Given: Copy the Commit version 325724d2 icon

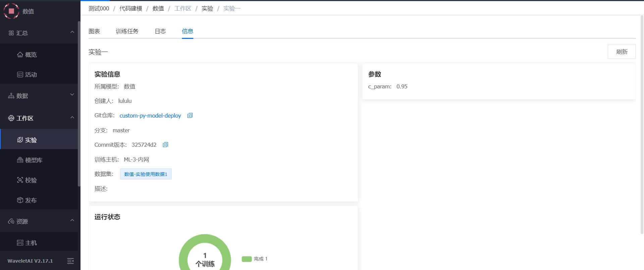Looking at the screenshot, I should [x=165, y=145].
